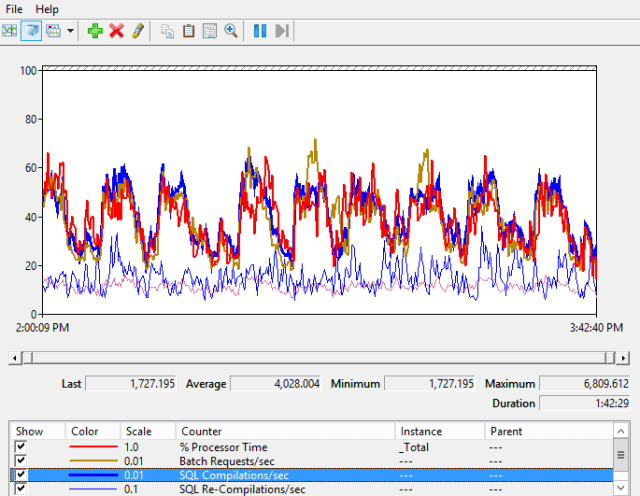Open the Help menu
Image resolution: width=640 pixels, height=496 pixels.
click(x=47, y=9)
